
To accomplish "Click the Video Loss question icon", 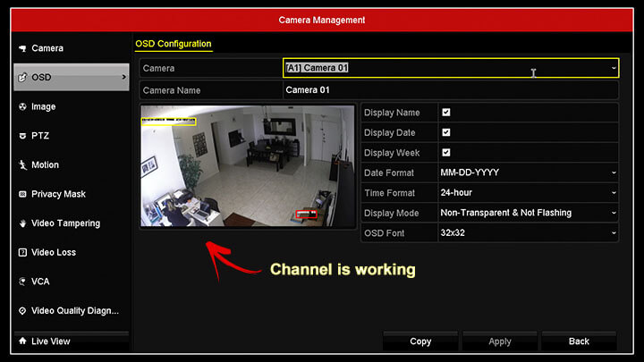I will pyautogui.click(x=22, y=252).
